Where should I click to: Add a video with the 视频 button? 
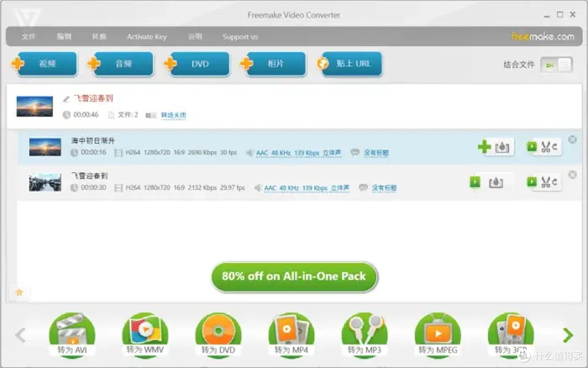pyautogui.click(x=45, y=64)
